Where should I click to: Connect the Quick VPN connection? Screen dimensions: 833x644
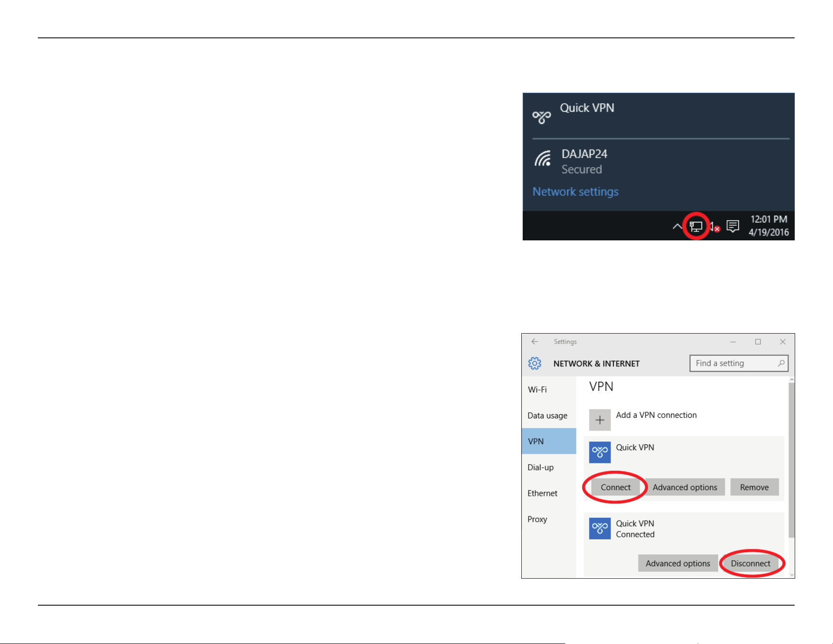coord(615,487)
